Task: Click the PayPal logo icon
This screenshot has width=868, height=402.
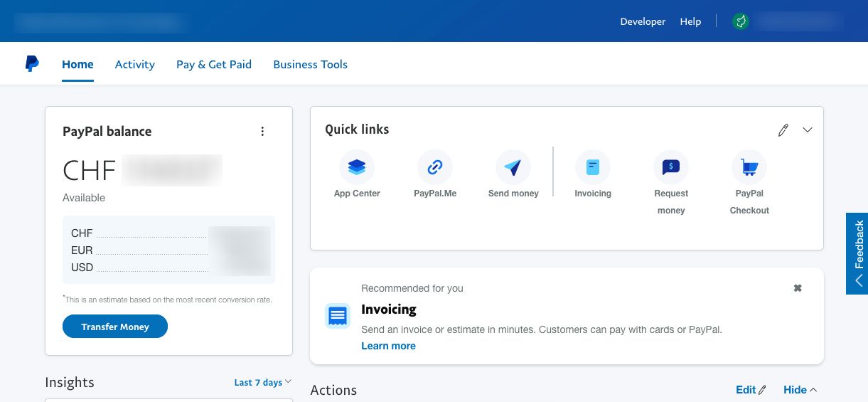Action: (32, 64)
